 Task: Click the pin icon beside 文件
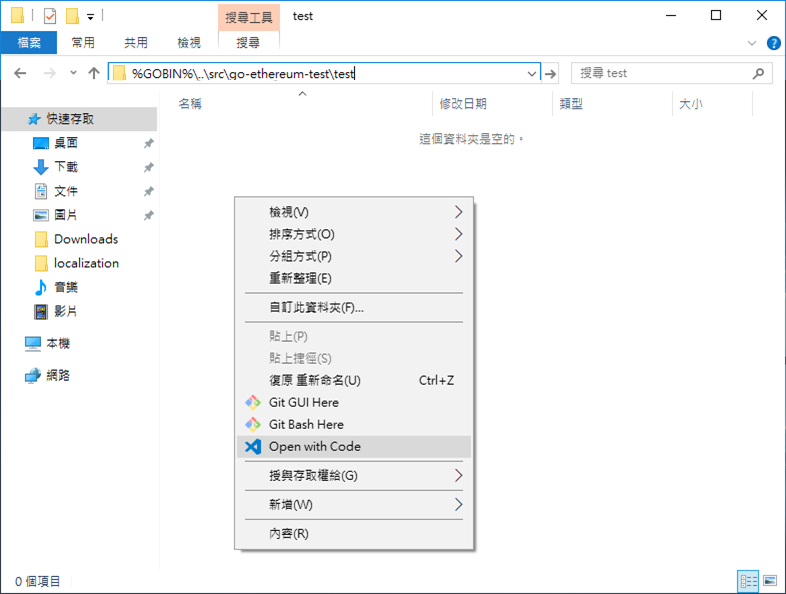(x=148, y=191)
